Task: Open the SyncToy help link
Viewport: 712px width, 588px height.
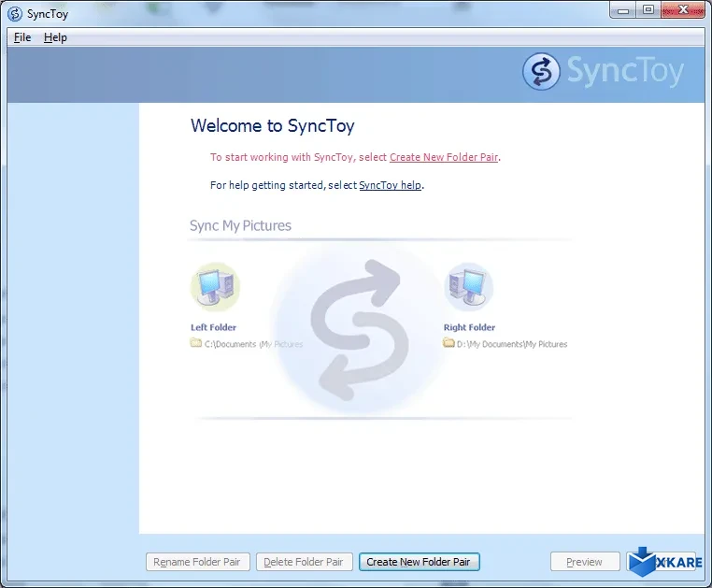Action: point(390,185)
